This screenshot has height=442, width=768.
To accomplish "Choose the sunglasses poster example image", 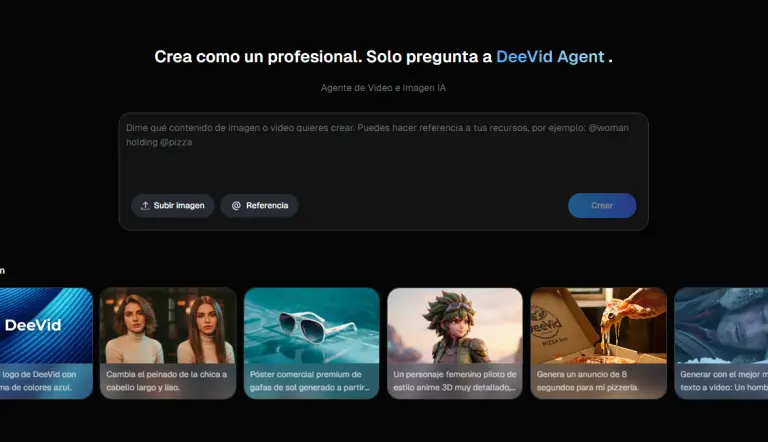I will click(x=311, y=325).
